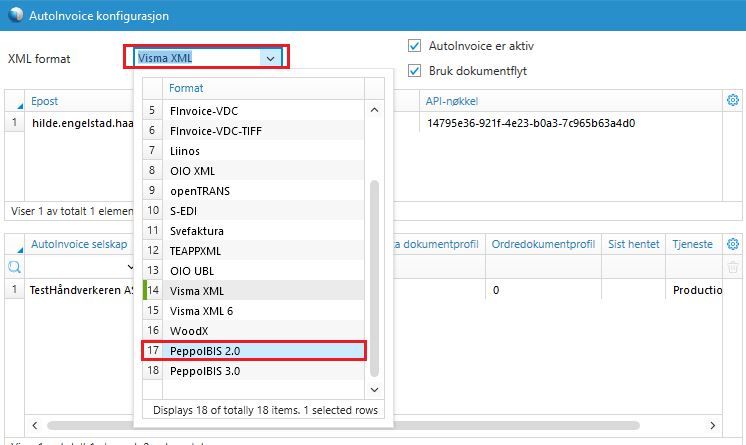Image resolution: width=746 pixels, height=445 pixels.
Task: Select PeppolBIS 2.0 from the format list
Action: point(254,351)
